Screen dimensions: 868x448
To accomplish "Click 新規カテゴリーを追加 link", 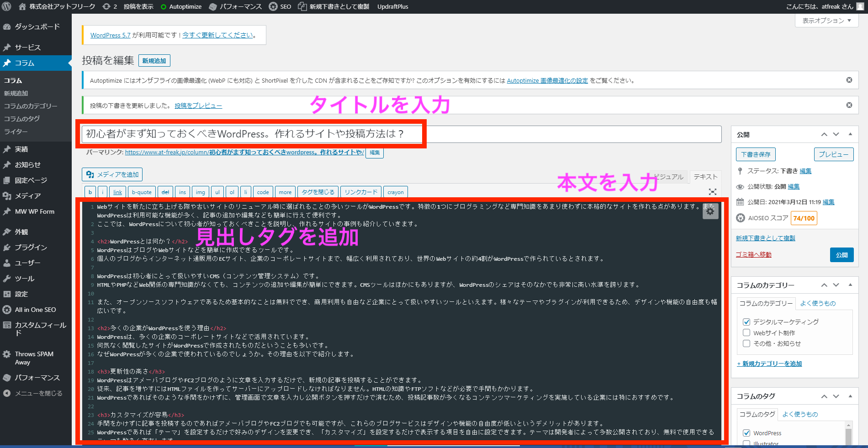I will tap(769, 364).
